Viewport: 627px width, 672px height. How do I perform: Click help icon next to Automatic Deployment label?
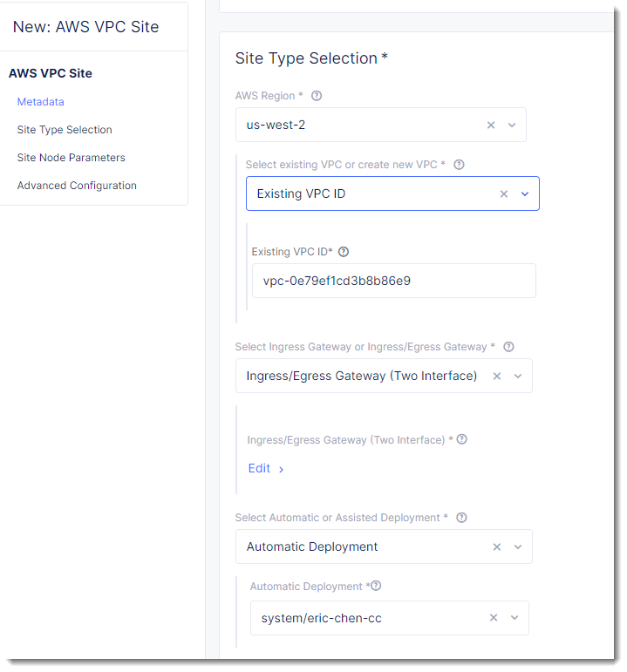377,587
